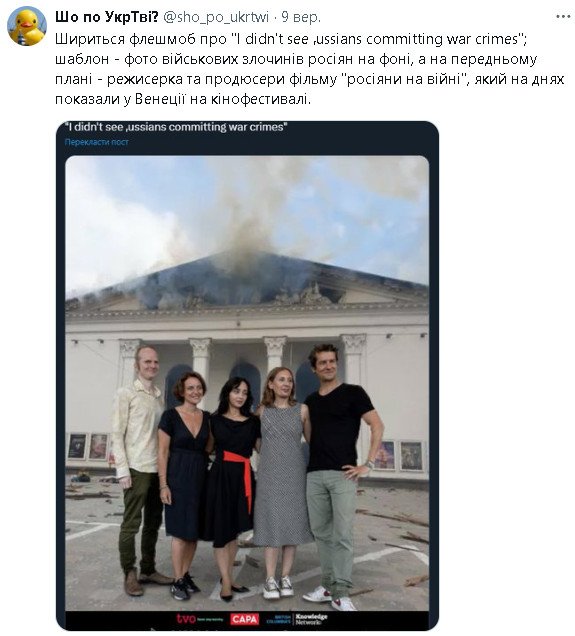575x636 pixels.
Task: Select the posters on the right wall
Action: click(x=400, y=456)
